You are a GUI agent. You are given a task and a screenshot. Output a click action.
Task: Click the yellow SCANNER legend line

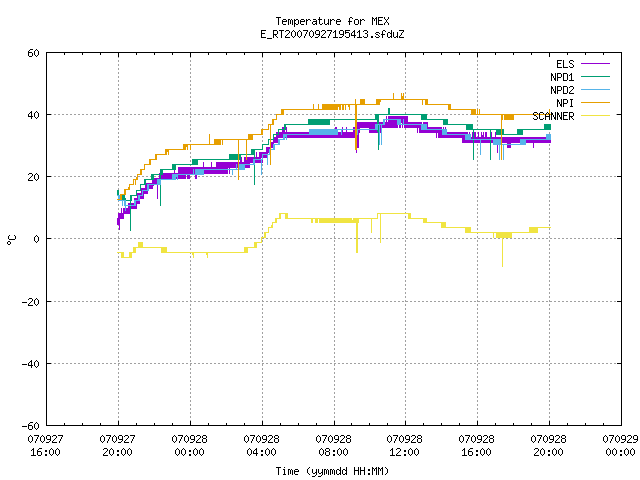tap(595, 116)
